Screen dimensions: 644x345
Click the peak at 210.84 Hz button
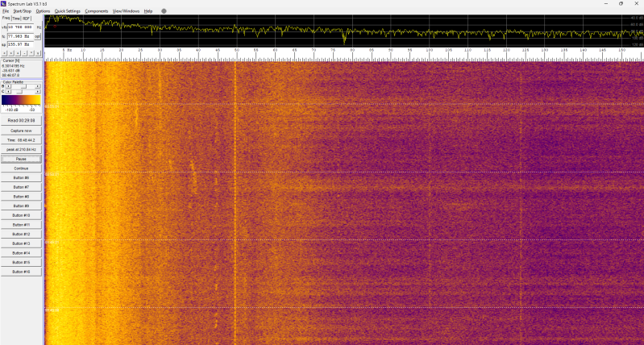[x=21, y=149]
